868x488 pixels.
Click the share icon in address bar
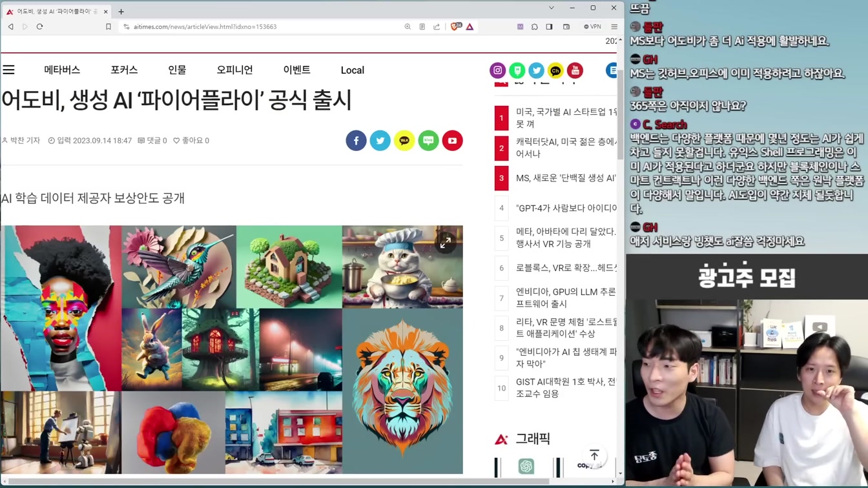[437, 26]
